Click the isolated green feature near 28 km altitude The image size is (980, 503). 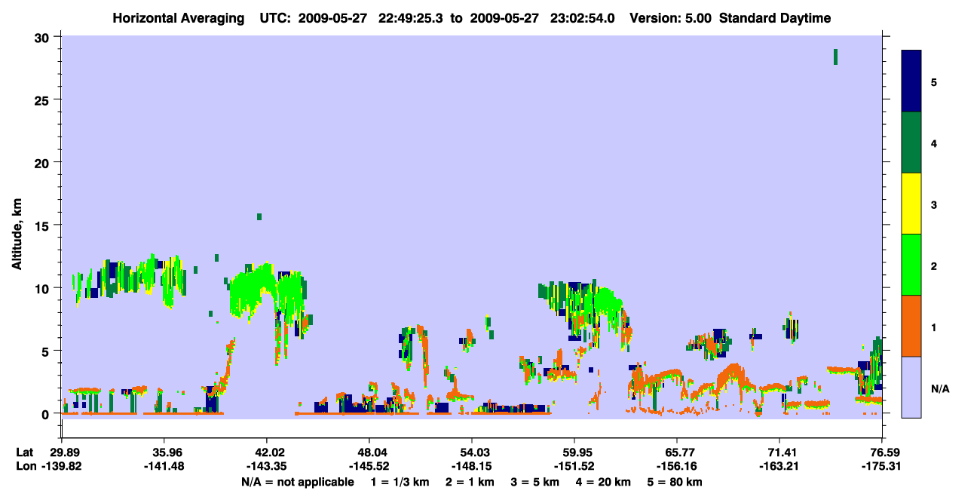pyautogui.click(x=835, y=57)
